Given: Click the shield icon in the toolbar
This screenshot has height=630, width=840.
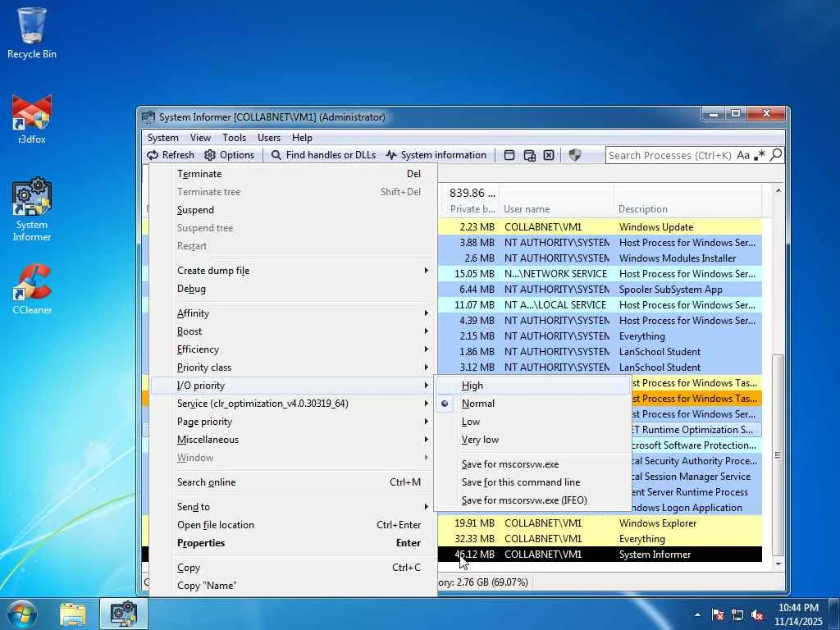Looking at the screenshot, I should pyautogui.click(x=575, y=155).
